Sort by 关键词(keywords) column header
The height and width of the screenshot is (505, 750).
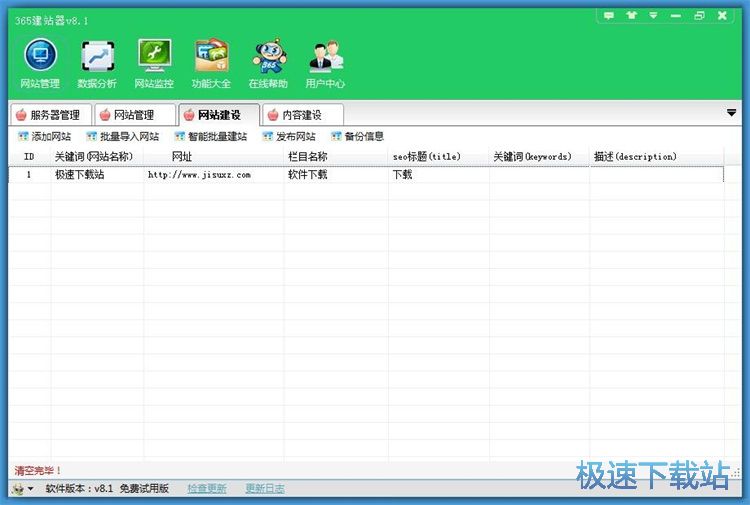tap(539, 157)
